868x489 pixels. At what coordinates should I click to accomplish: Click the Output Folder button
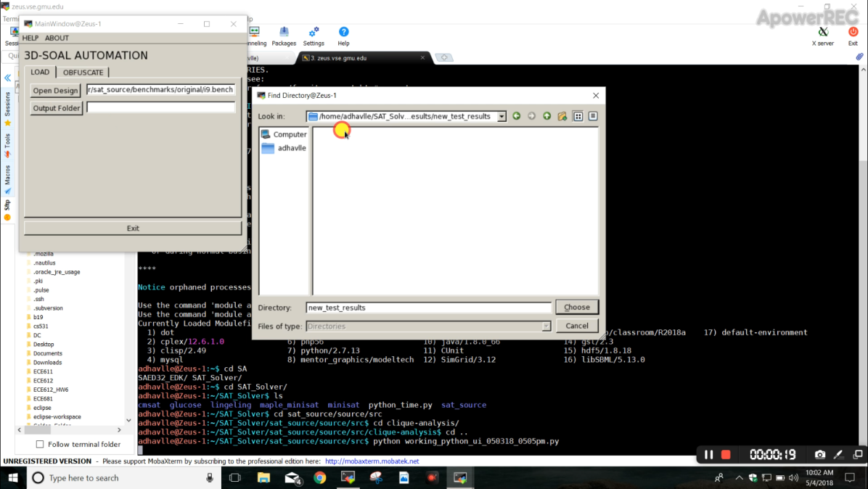[57, 108]
